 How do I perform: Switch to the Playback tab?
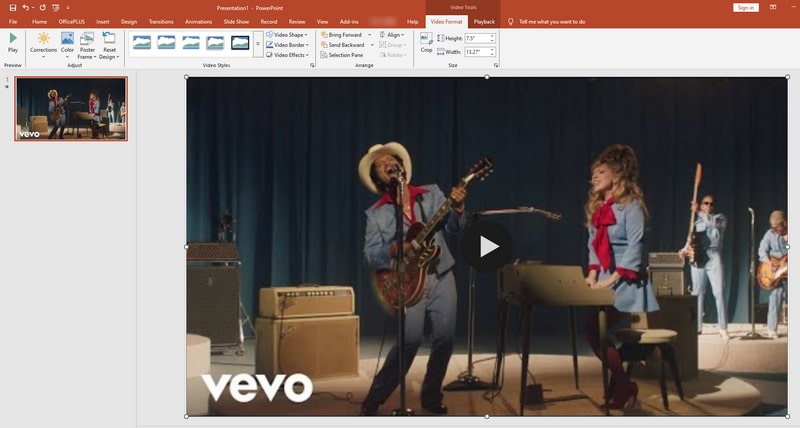(x=484, y=22)
